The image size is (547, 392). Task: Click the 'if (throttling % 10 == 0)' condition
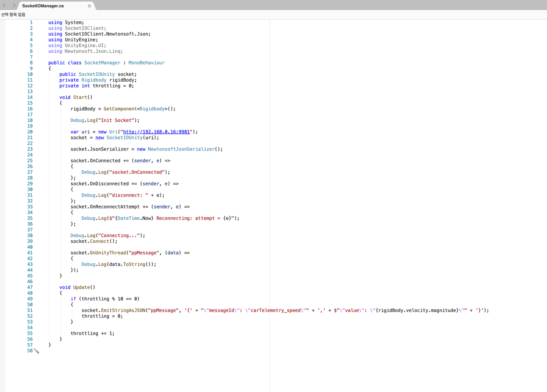(105, 299)
